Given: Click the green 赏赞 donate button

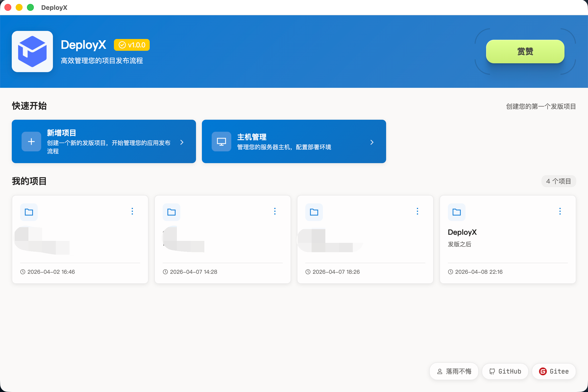Looking at the screenshot, I should coord(525,52).
